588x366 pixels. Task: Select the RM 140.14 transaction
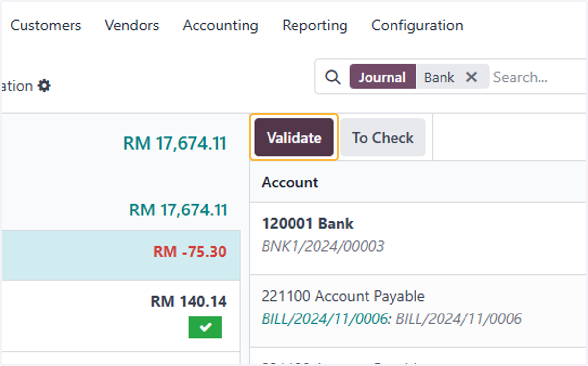point(121,316)
